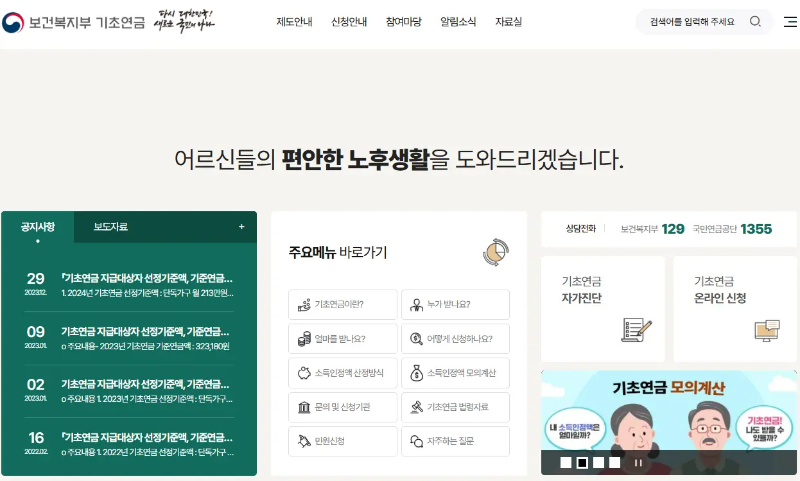
Task: Click the 어떻게 신청하나요? magnifier icon
Action: click(416, 339)
